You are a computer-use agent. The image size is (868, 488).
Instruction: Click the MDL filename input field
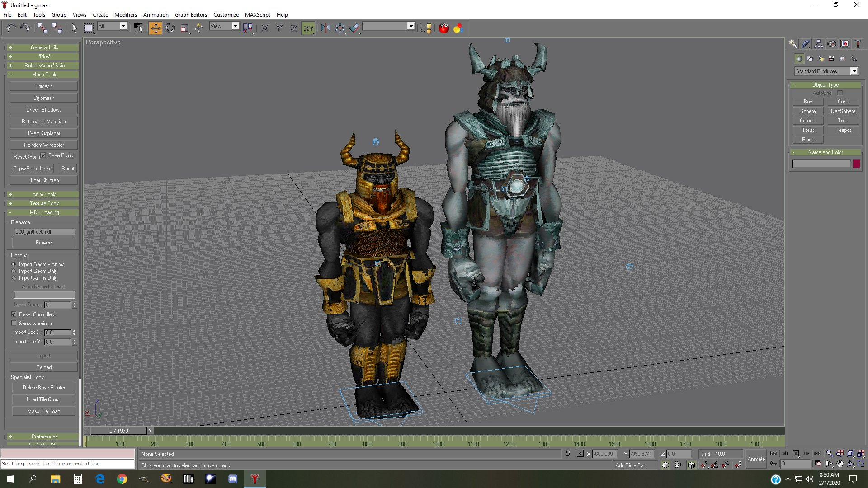[44, 232]
